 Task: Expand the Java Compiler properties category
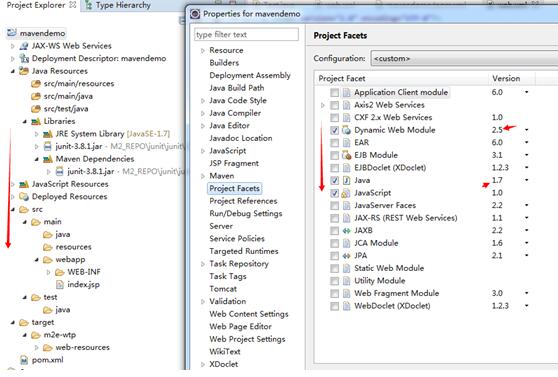coord(203,113)
